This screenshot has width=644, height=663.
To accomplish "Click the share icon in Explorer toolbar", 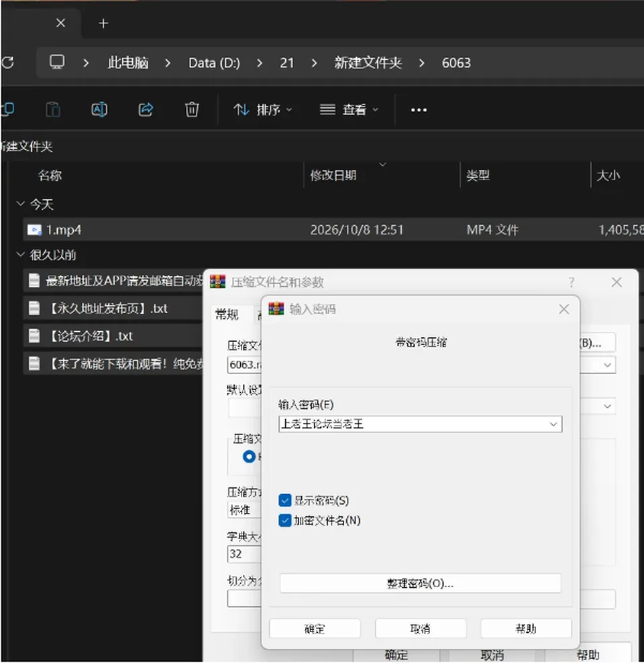I will [x=146, y=109].
